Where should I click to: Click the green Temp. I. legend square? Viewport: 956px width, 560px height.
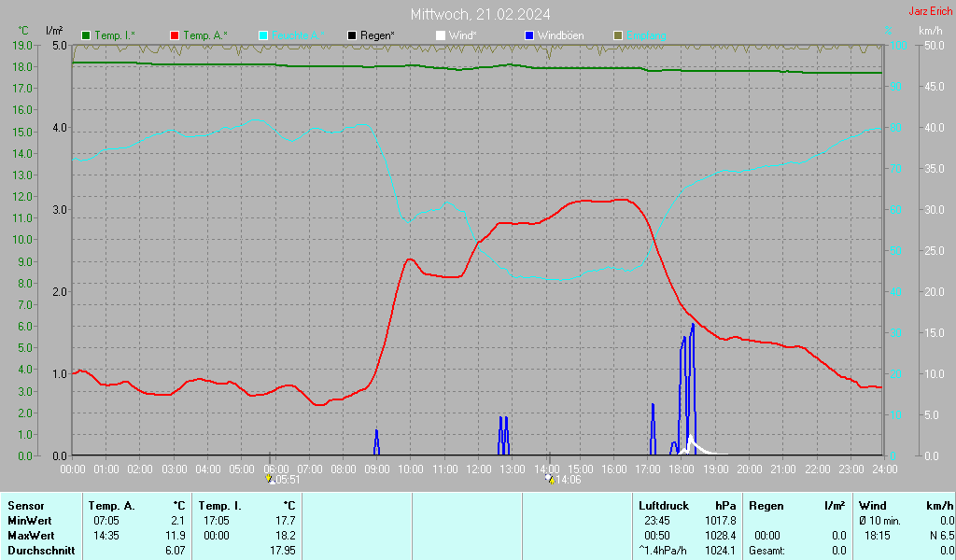pos(86,36)
